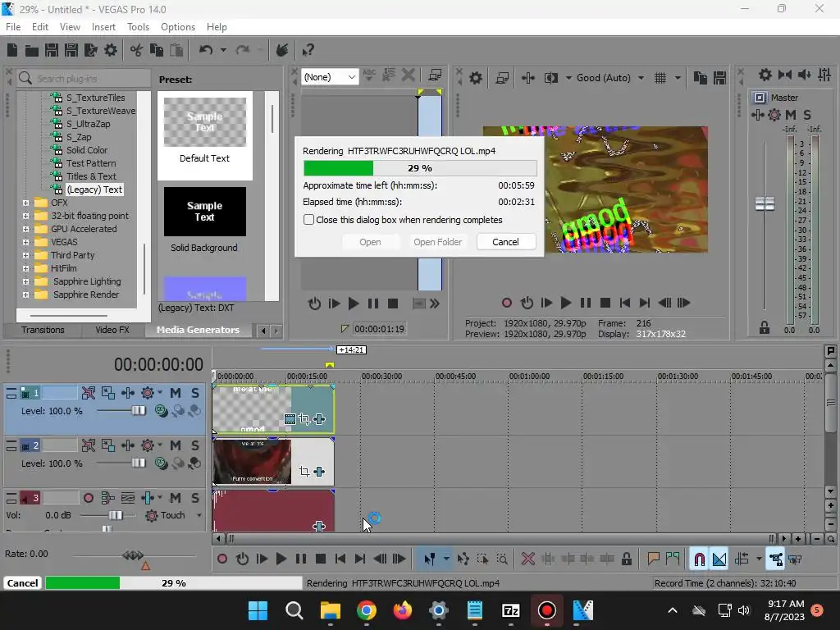Open the Insert menu

point(103,27)
